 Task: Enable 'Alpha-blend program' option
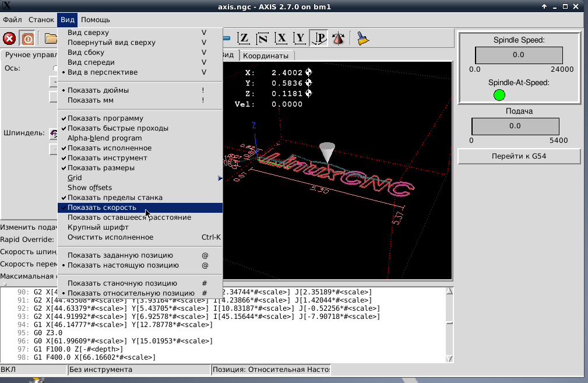pos(104,138)
